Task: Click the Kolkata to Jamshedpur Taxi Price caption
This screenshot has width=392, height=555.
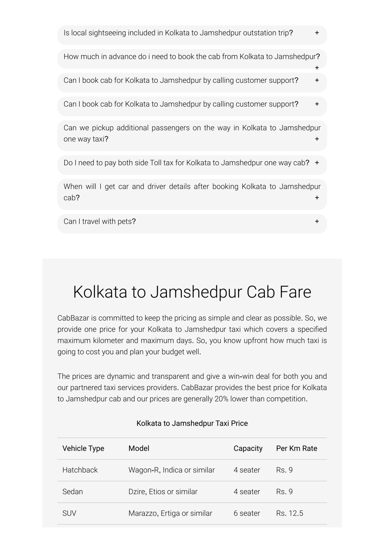Action: [192, 423]
